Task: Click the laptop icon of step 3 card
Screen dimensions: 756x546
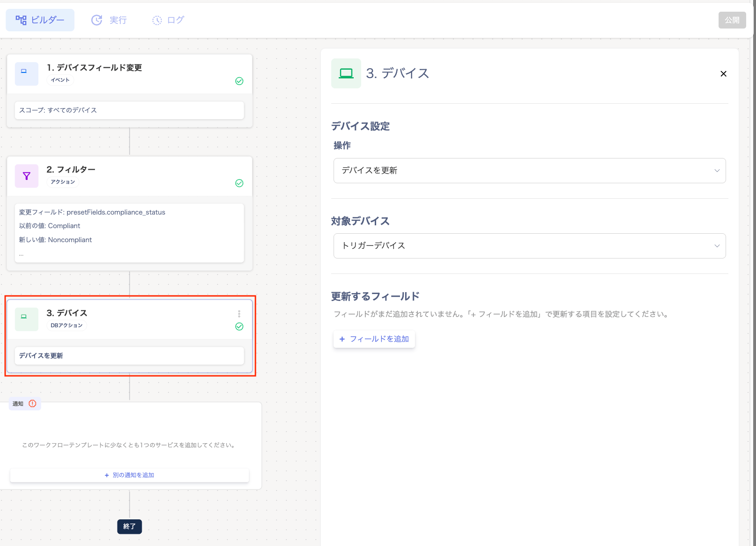Action: coord(27,319)
